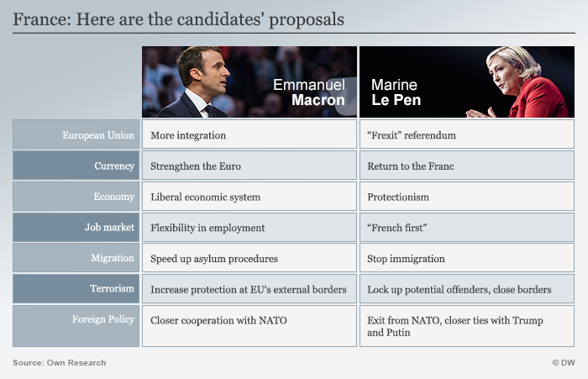588x379 pixels.
Task: Click the Emmanuel Macron photo header
Action: 249,82
